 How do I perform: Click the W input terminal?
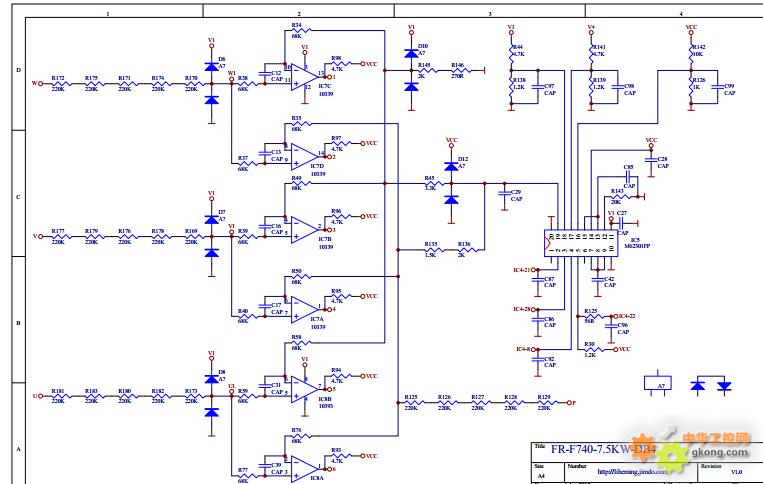coord(36,84)
